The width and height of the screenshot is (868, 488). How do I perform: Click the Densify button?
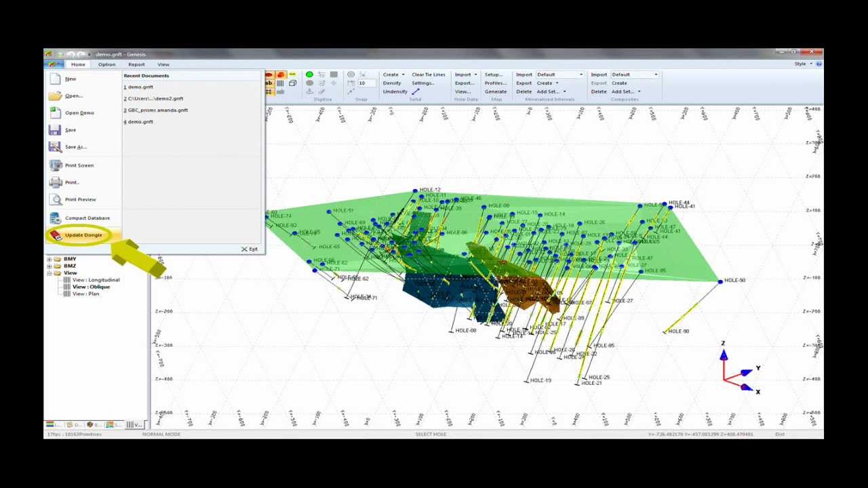pos(392,83)
